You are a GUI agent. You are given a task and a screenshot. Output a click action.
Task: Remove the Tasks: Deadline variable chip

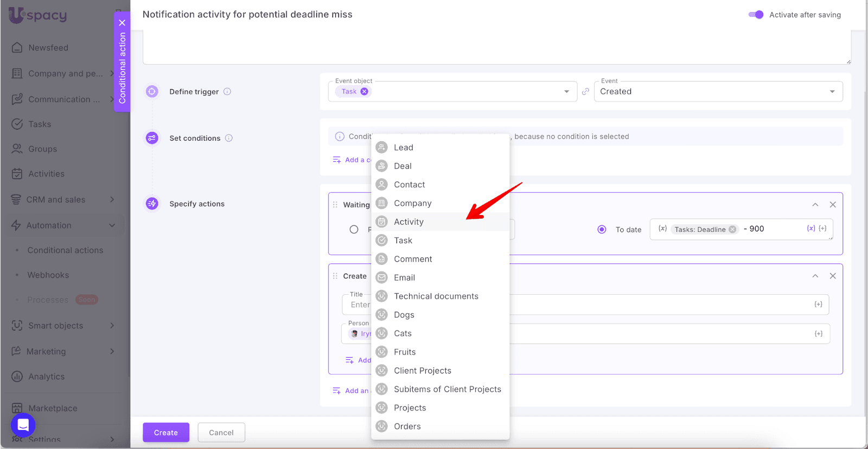click(732, 229)
